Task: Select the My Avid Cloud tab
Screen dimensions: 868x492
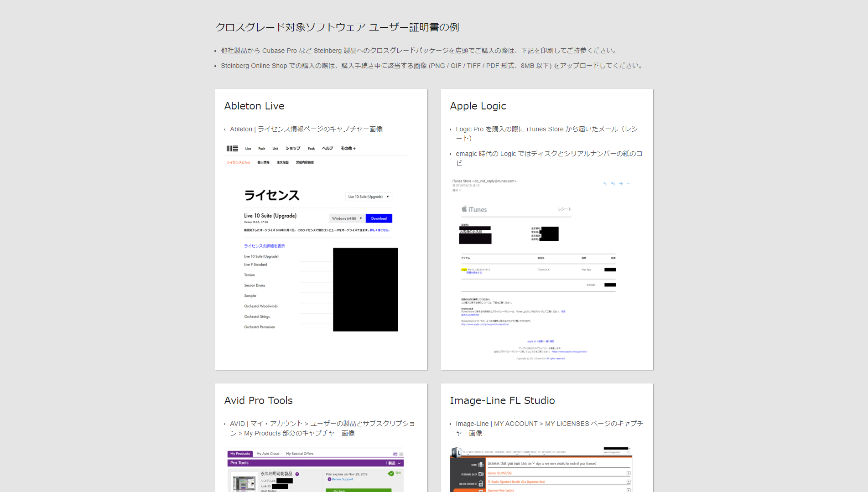Action: [268, 454]
